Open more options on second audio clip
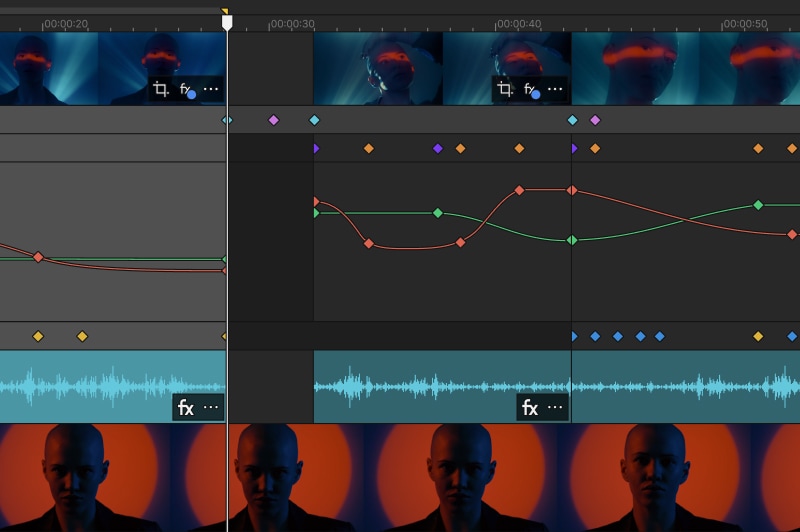The height and width of the screenshot is (532, 800). point(555,407)
